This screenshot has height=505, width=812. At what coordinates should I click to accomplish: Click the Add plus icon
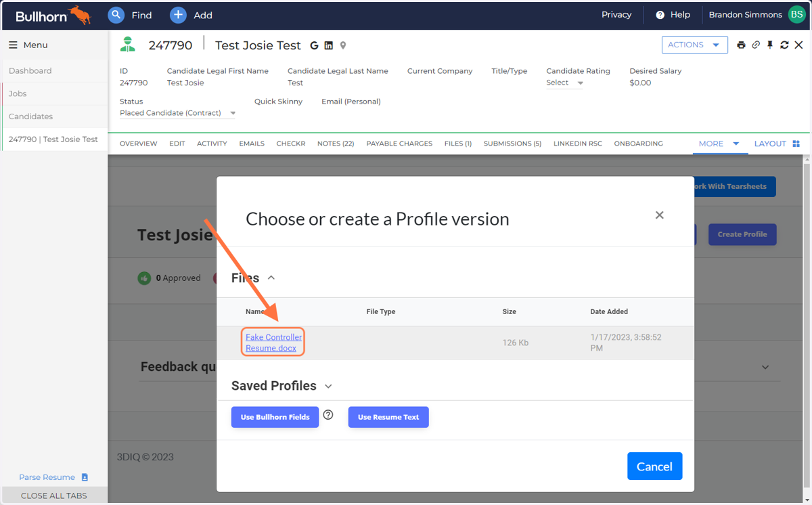[178, 15]
